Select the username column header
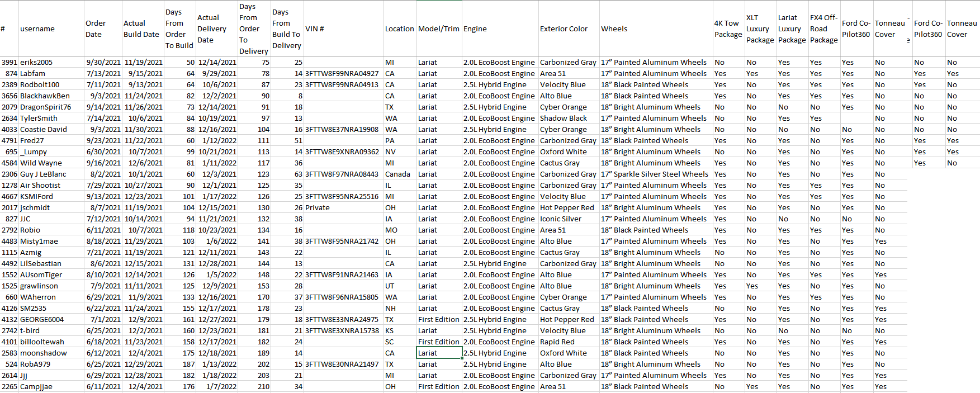 (51, 29)
